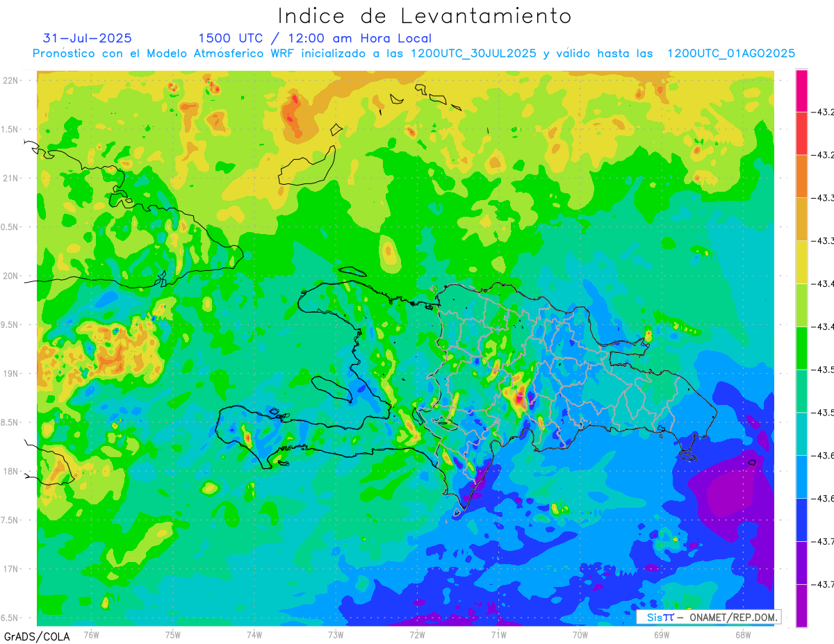Image resolution: width=834 pixels, height=644 pixels.
Task: Click the "72W" longitude label
Action: (417, 634)
